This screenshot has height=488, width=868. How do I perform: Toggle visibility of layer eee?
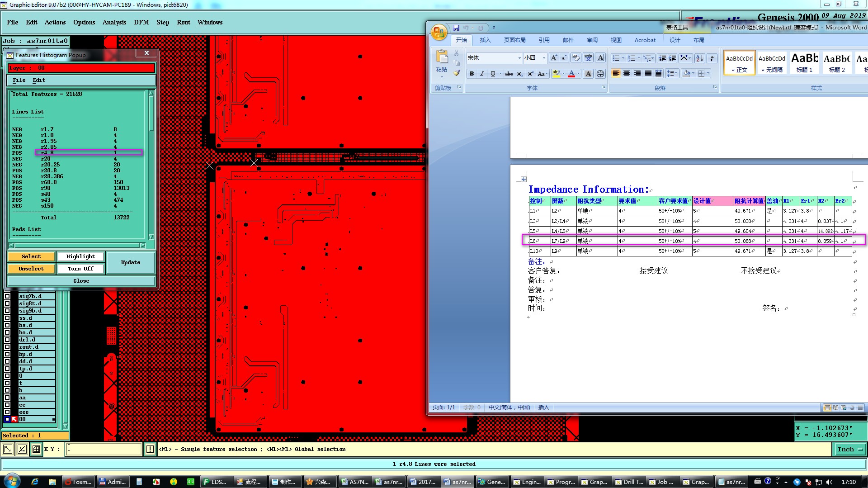7,412
